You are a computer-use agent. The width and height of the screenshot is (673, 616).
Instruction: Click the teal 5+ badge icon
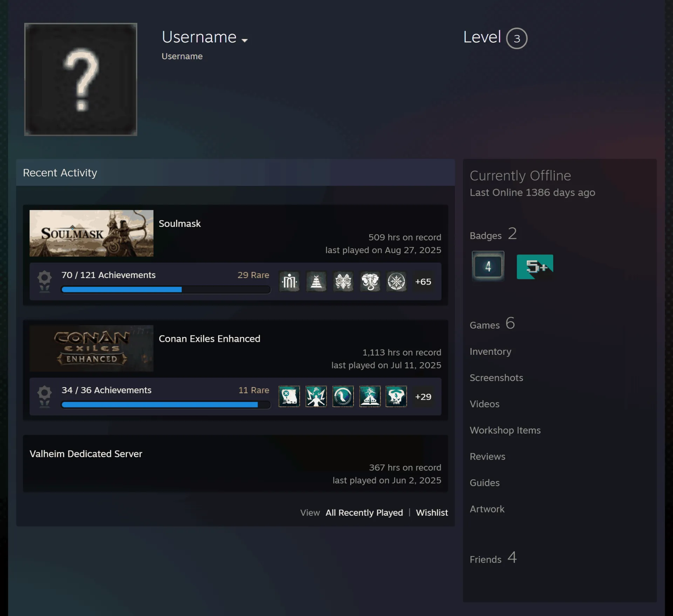535,267
